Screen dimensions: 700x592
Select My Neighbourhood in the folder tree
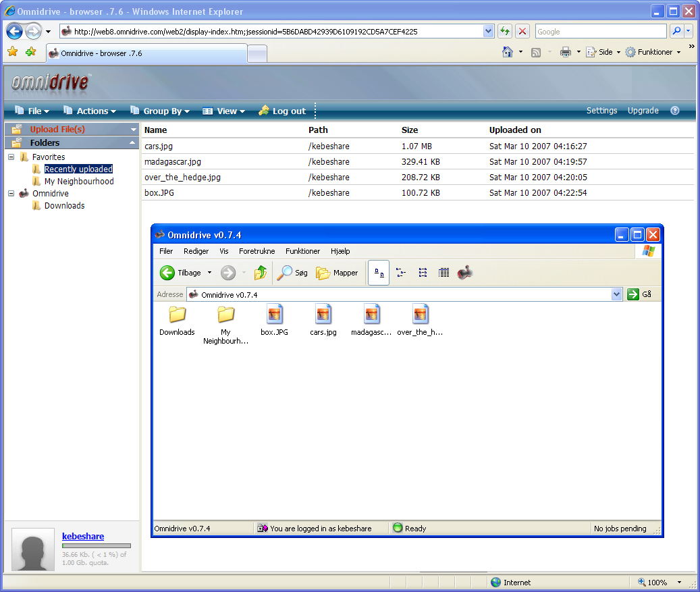[78, 182]
